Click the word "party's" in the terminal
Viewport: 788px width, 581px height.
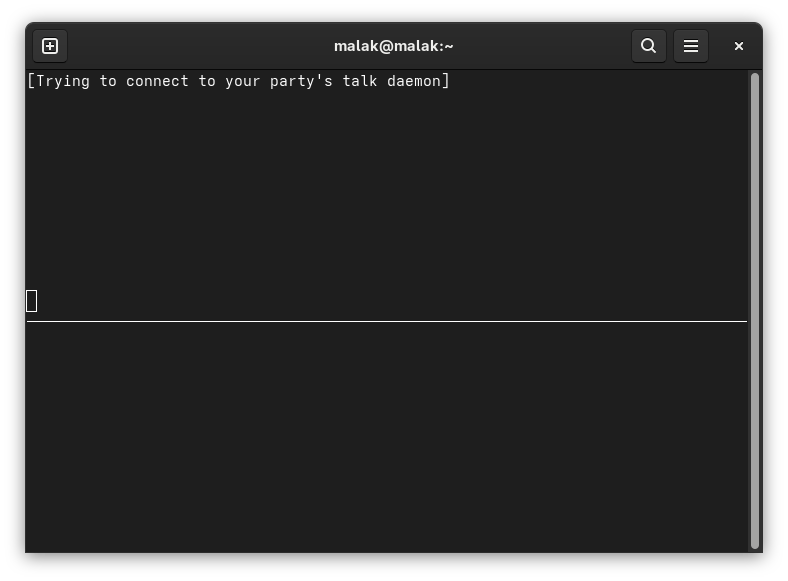[301, 81]
